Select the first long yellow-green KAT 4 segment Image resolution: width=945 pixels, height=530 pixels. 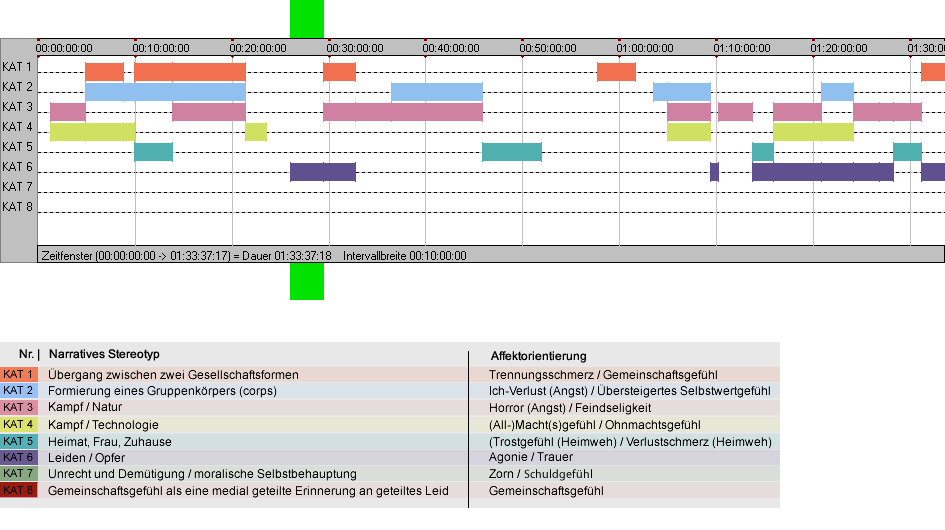[93, 131]
